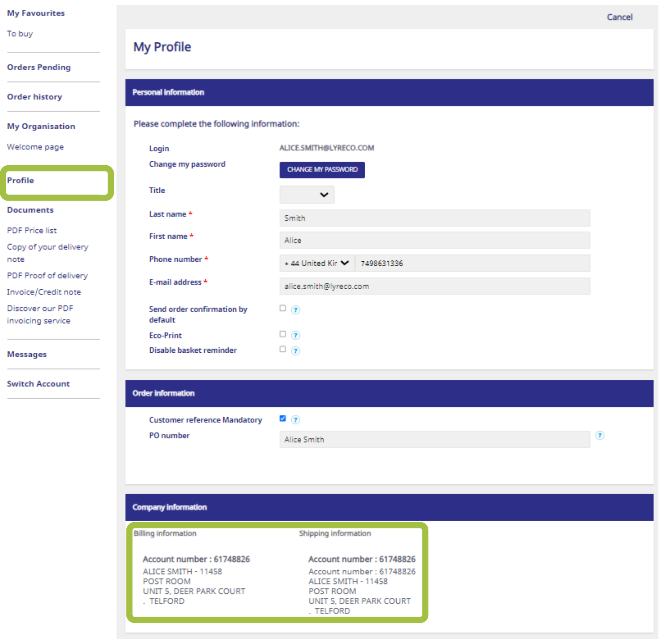Enable the Eco-Print checkbox
Viewport: 660px width, 644px height.
pyautogui.click(x=282, y=334)
